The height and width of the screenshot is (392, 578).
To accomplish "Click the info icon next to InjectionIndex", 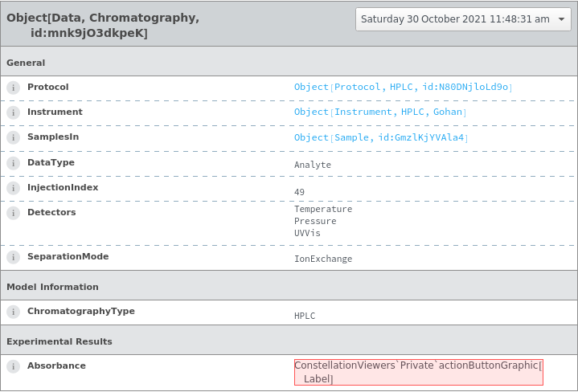I will (13, 188).
